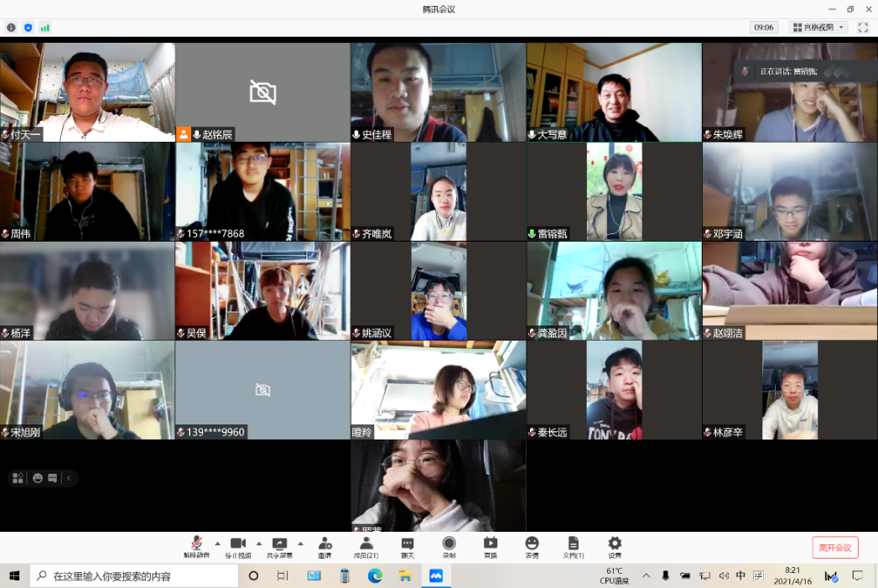878x588 pixels.
Task: Select 宋旭刚's video tile
Action: click(x=87, y=390)
